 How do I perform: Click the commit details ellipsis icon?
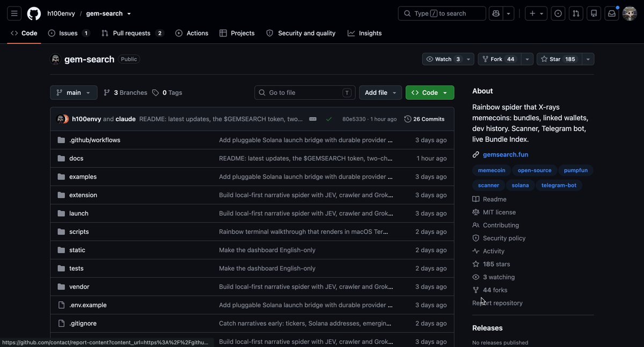point(313,119)
